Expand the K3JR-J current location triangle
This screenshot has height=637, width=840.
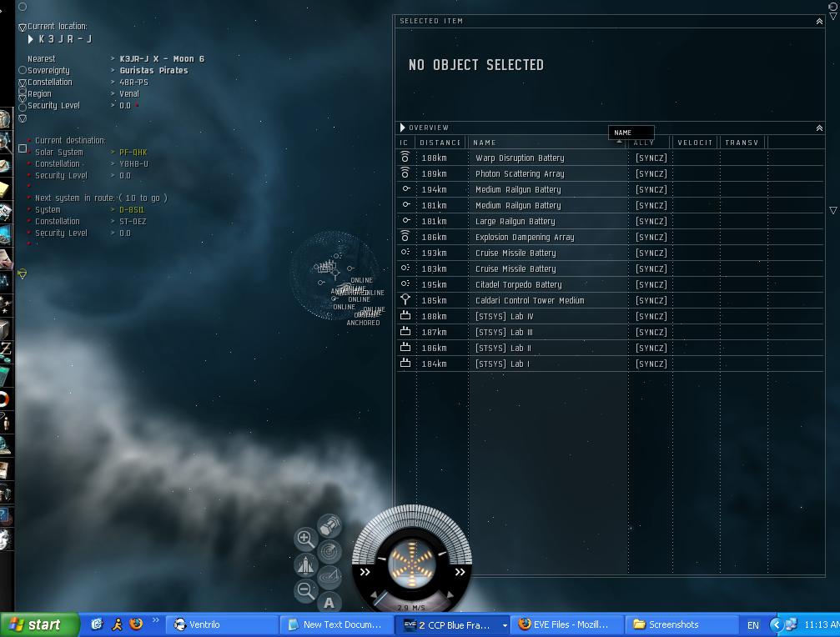[31, 39]
